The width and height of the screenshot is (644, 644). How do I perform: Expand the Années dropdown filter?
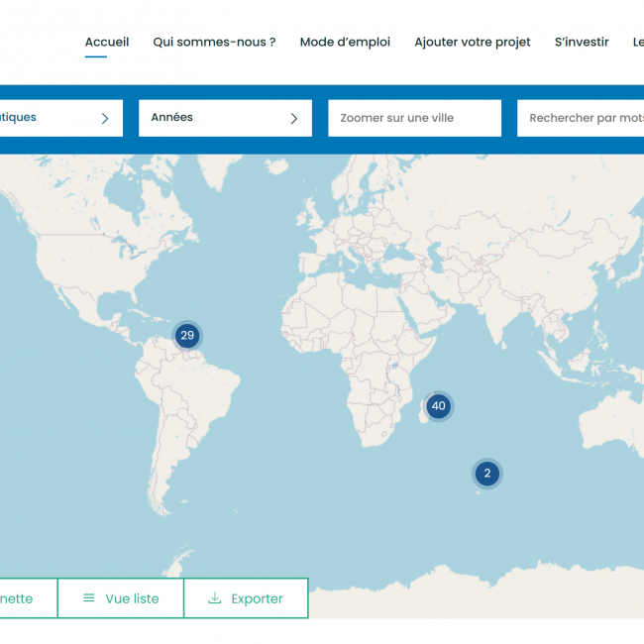[x=224, y=118]
